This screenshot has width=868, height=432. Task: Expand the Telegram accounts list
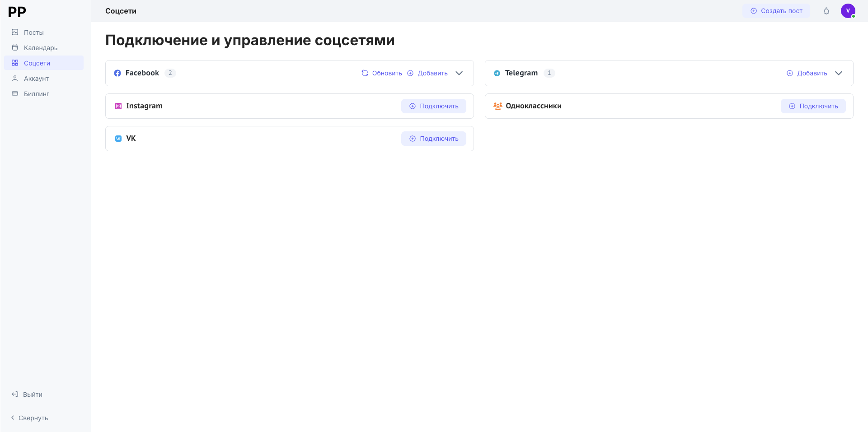click(839, 73)
